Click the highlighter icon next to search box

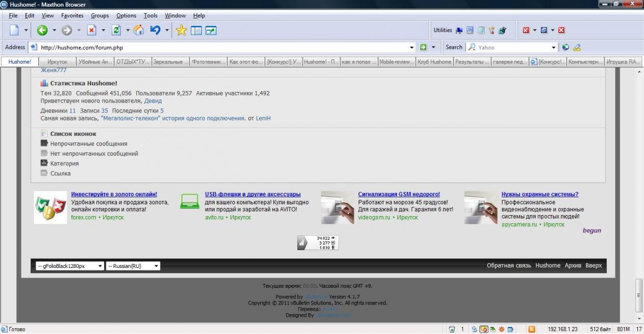click(576, 47)
